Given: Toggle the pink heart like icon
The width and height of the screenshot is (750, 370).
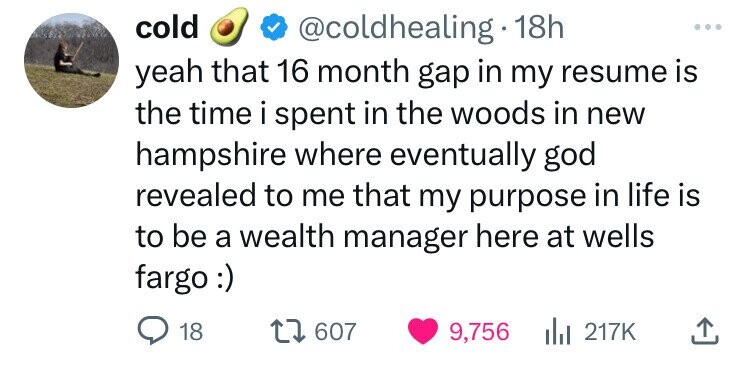Looking at the screenshot, I should coord(423,331).
